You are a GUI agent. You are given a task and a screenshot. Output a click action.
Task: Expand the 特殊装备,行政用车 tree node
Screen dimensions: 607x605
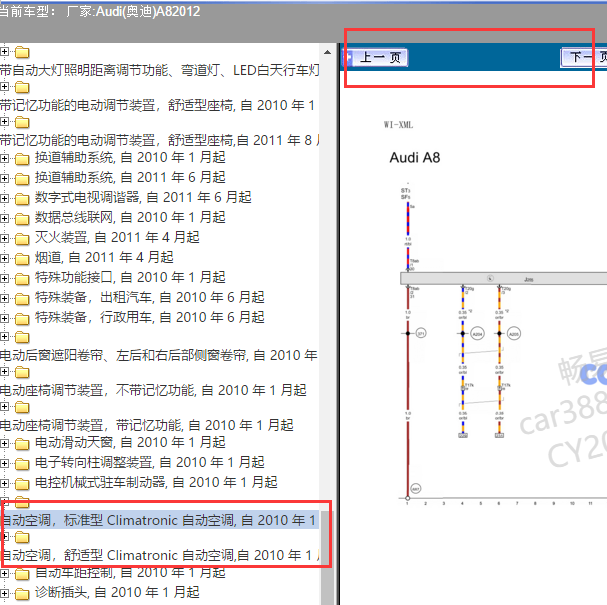point(4,319)
